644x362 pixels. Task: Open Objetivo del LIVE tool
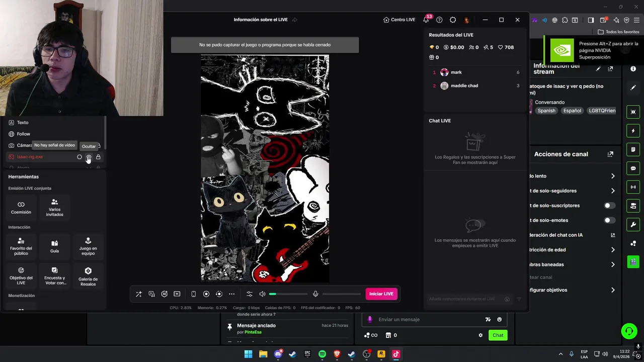(x=21, y=276)
